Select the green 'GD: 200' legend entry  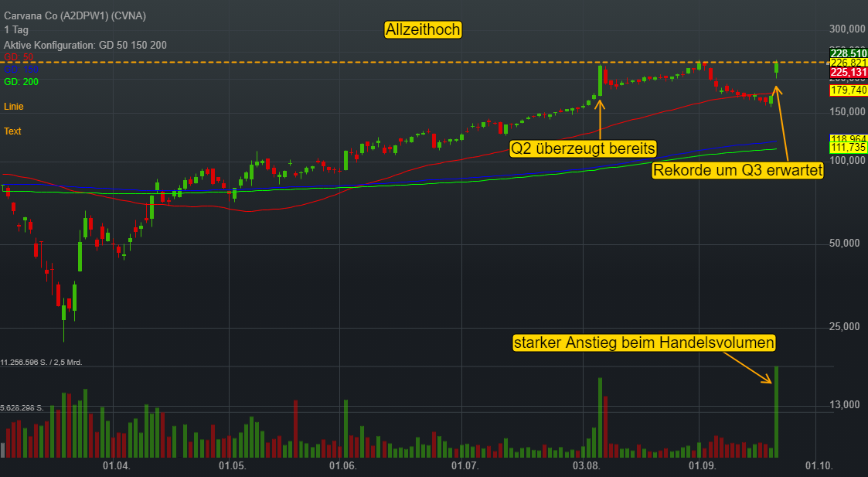(x=21, y=81)
